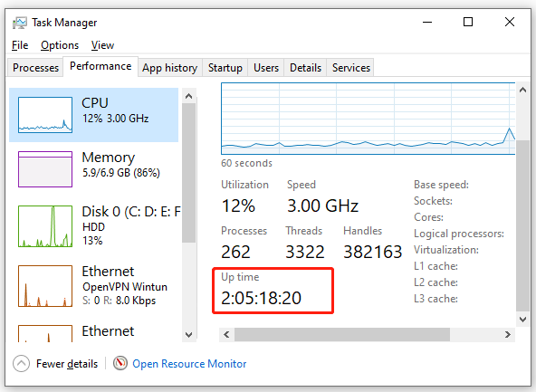The height and width of the screenshot is (392, 536).
Task: Click the Base speed label
Action: (441, 185)
